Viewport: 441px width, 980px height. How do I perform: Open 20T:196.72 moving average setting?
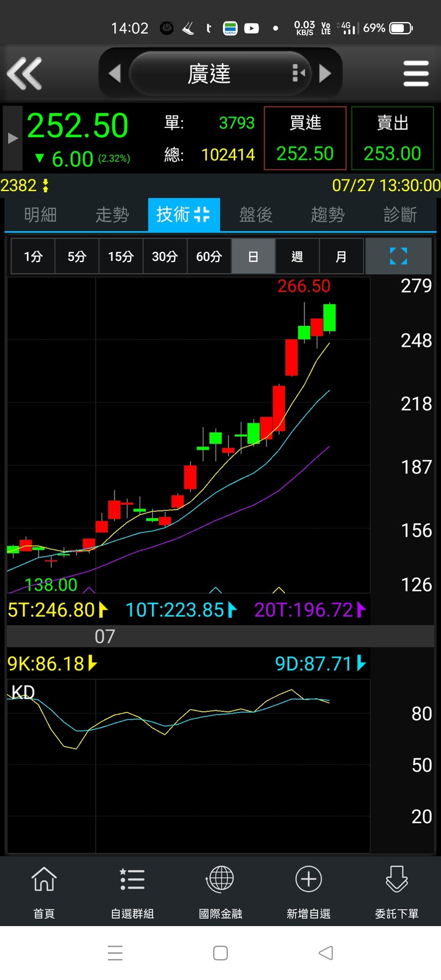pos(310,610)
